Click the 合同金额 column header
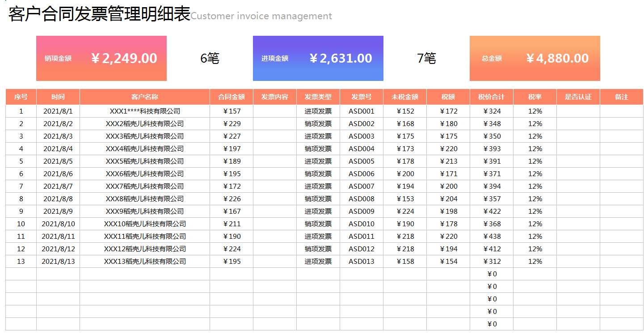 [232, 97]
